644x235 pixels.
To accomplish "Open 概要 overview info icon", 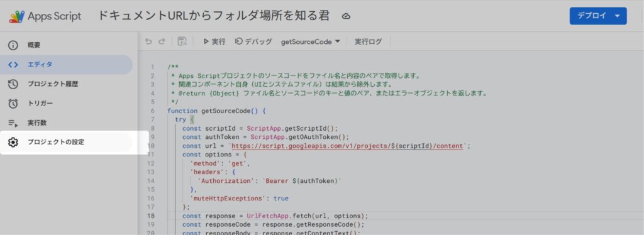I will (13, 45).
